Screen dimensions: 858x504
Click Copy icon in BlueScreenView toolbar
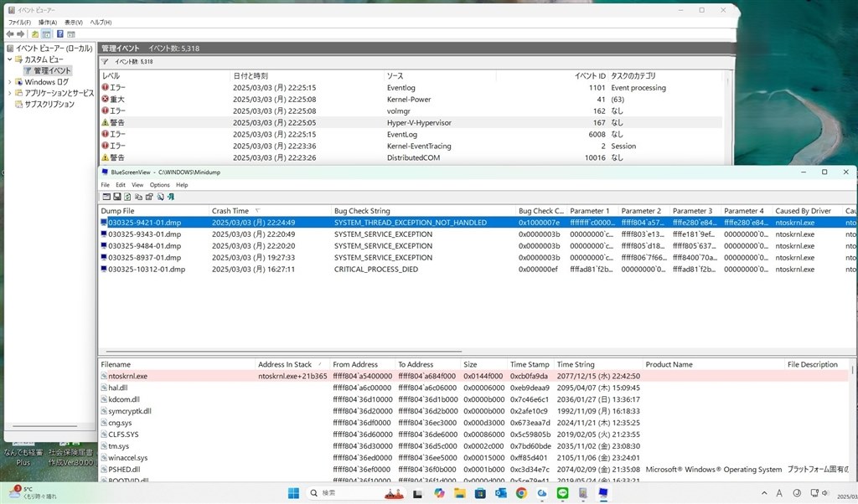[x=138, y=197]
